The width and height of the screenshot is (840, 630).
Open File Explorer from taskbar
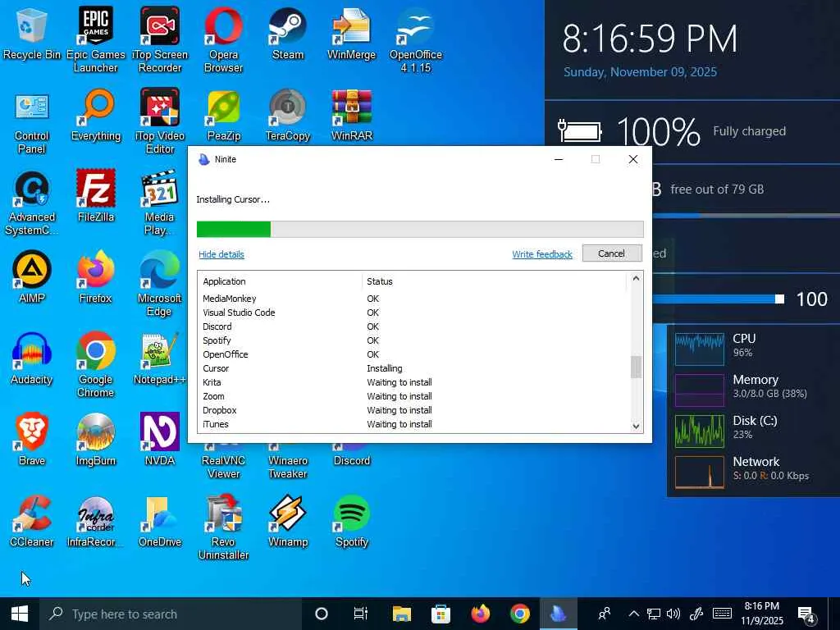pos(402,614)
